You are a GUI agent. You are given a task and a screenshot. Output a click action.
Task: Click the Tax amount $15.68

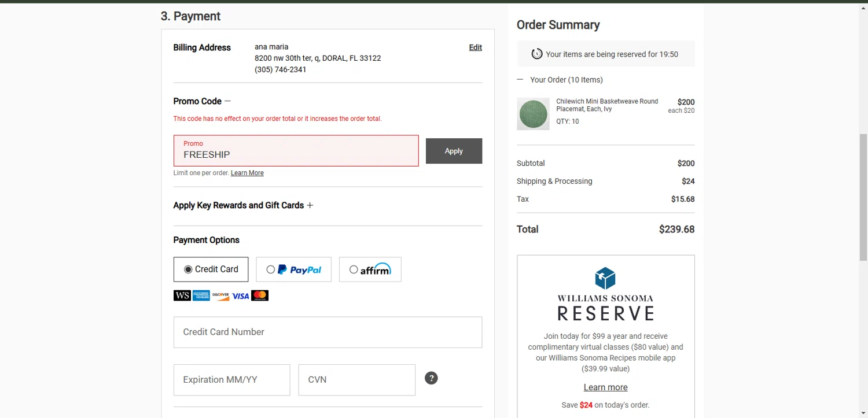(x=683, y=199)
